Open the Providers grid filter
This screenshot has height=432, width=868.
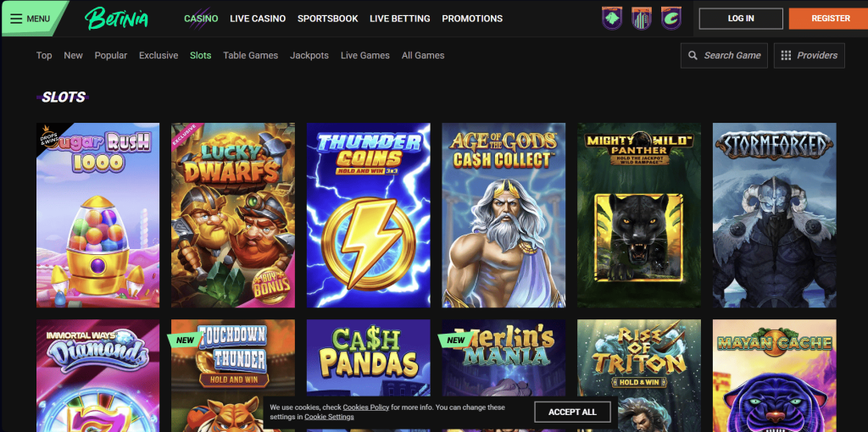[810, 55]
